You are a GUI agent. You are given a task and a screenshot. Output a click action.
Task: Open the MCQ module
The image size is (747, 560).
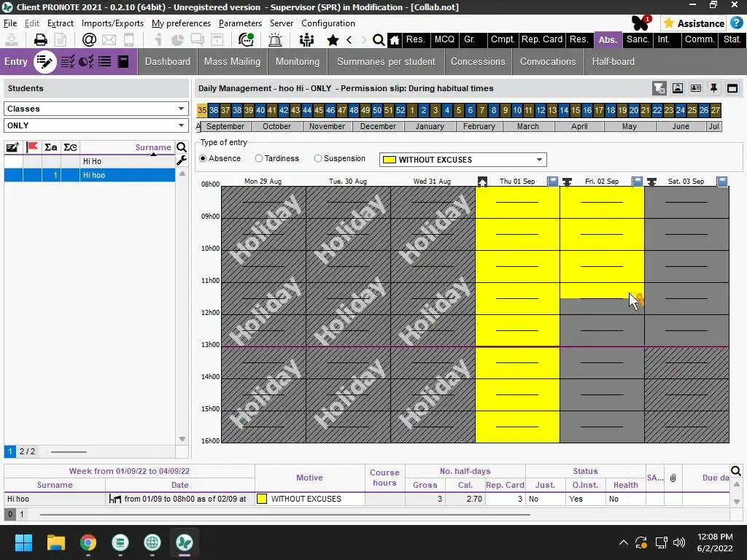(x=444, y=39)
